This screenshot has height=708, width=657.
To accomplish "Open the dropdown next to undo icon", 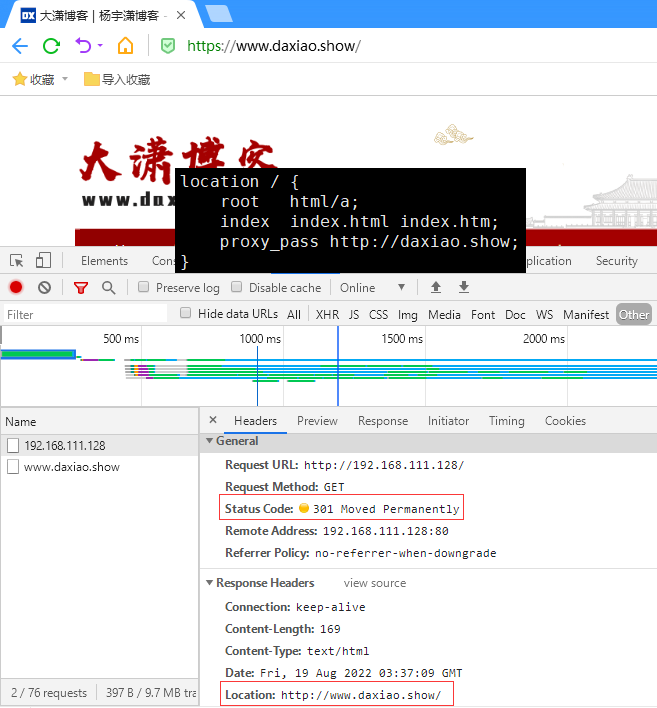I will coord(100,45).
